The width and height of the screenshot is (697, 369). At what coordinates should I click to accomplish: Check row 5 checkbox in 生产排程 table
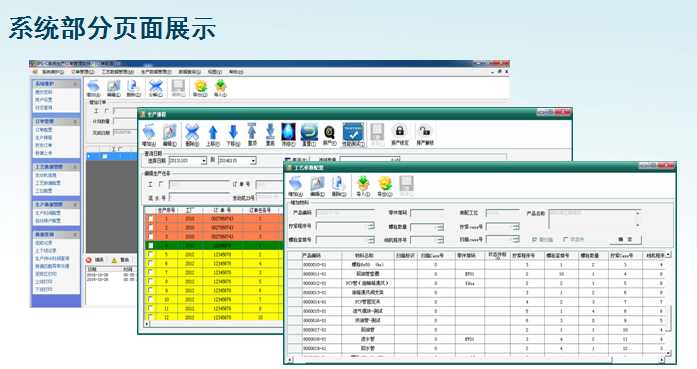pyautogui.click(x=151, y=254)
